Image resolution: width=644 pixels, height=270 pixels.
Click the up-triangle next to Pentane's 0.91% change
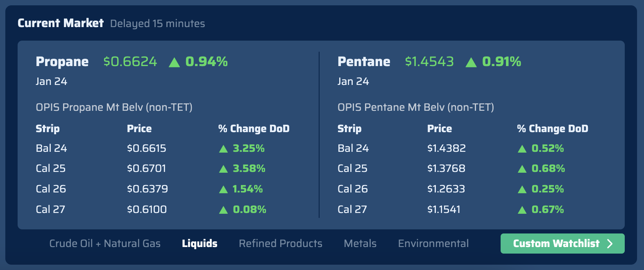coord(472,62)
